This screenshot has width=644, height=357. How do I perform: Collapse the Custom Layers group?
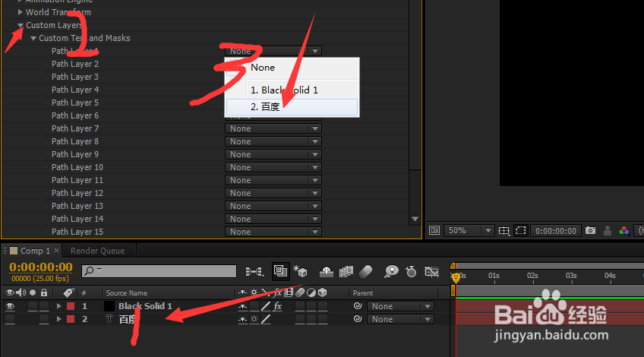pos(20,26)
